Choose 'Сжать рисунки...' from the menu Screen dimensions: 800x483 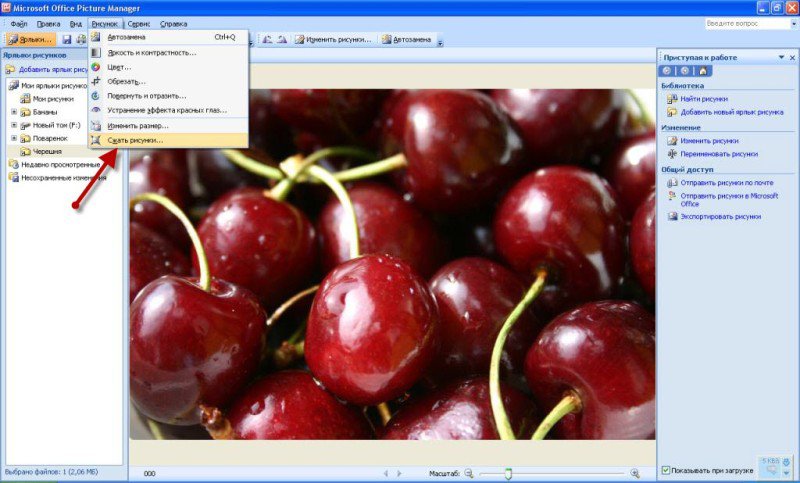coord(134,140)
